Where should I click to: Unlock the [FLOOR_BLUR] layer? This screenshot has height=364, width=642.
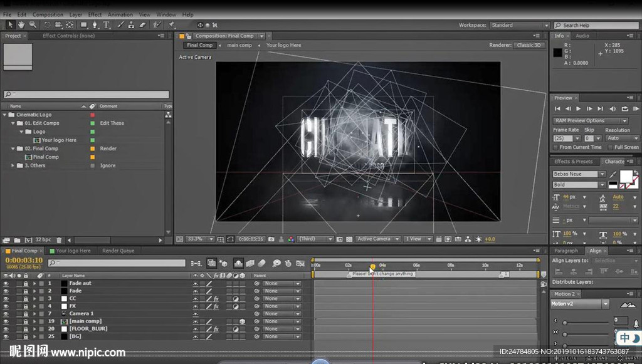point(26,329)
